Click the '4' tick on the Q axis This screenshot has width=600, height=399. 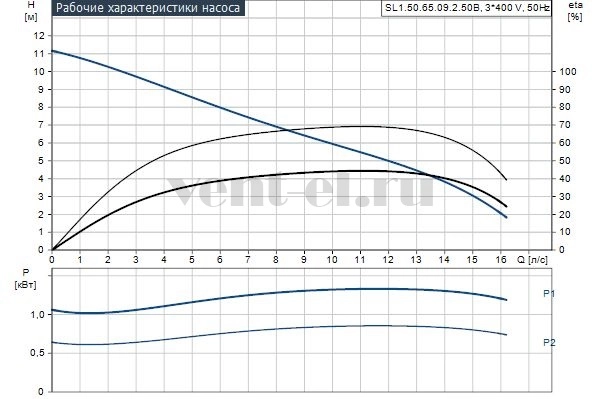(x=164, y=260)
